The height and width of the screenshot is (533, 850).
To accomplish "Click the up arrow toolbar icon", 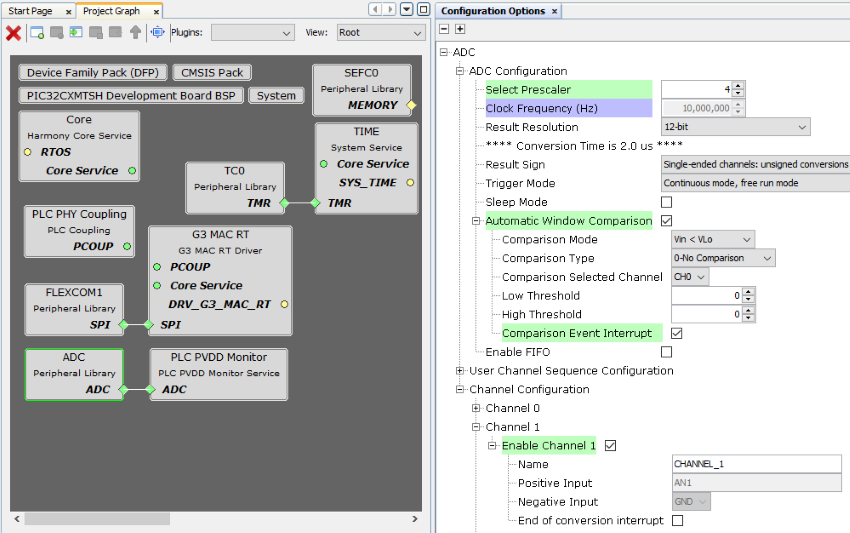I will 136,33.
